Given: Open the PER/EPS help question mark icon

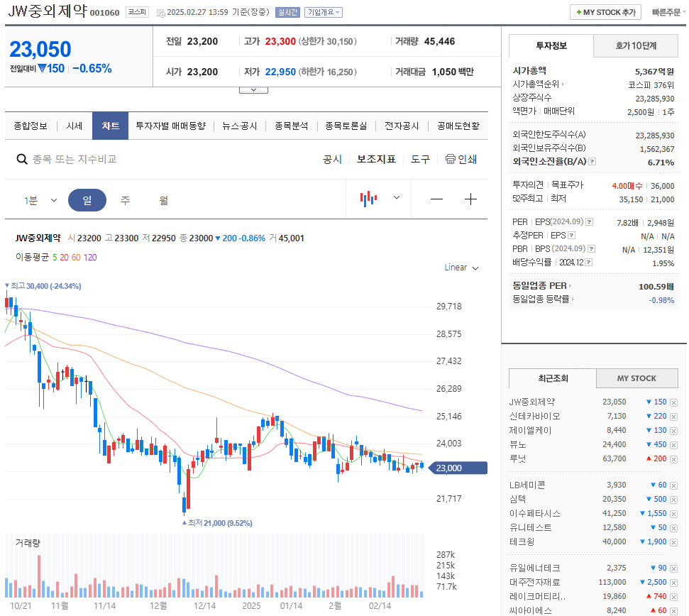Looking at the screenshot, I should 589,221.
